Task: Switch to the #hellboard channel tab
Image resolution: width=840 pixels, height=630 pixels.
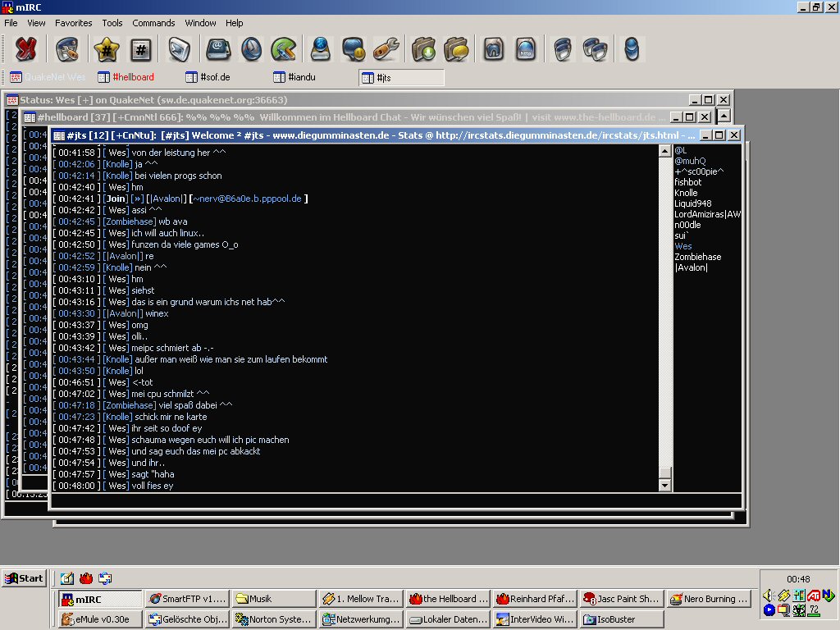Action: (x=133, y=77)
